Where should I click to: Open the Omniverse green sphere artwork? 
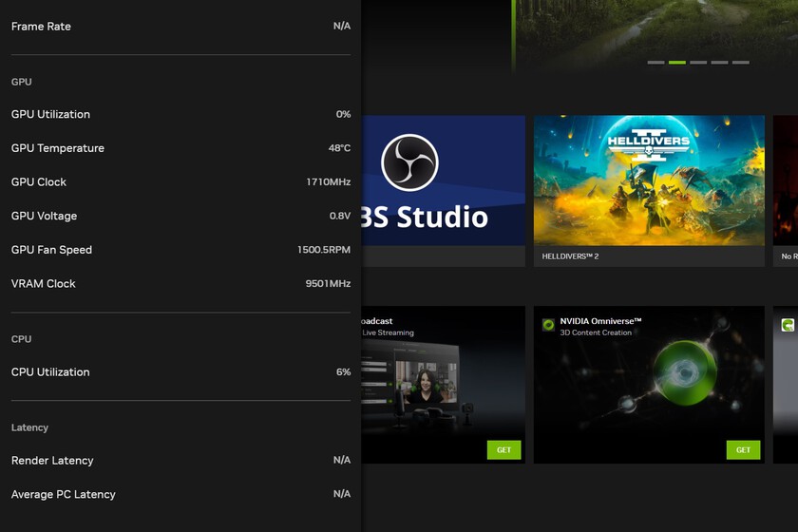click(x=685, y=373)
